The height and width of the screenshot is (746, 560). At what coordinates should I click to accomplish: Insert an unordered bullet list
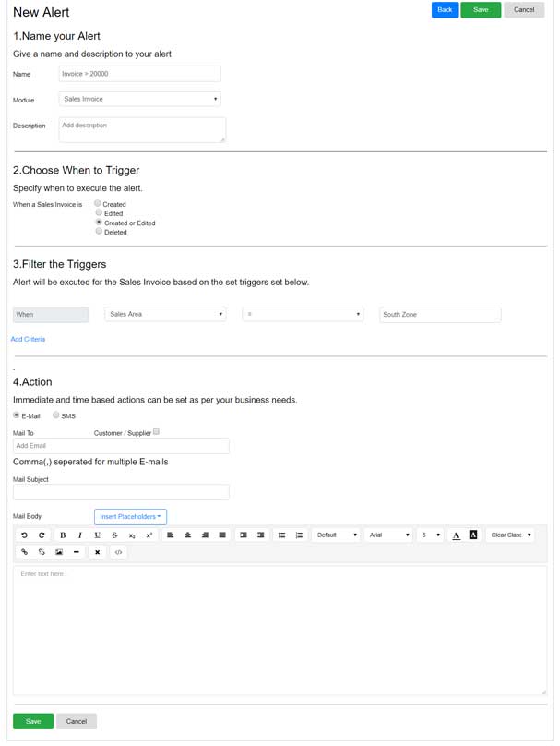(282, 535)
